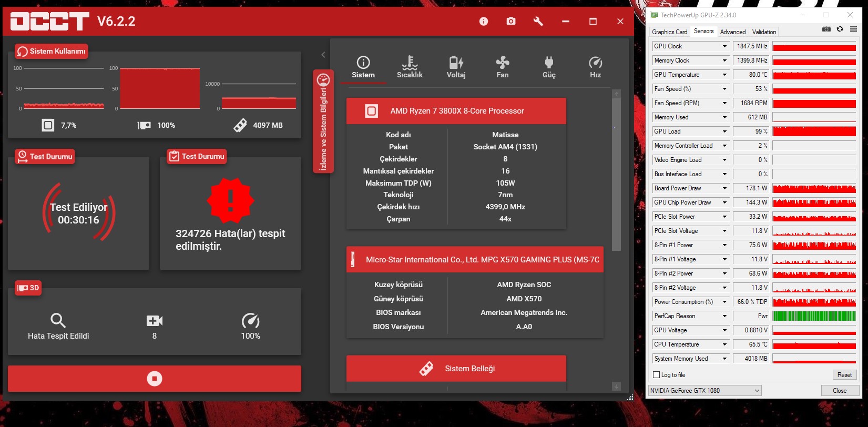Viewport: 868px width, 427px height.
Task: Click the gauge icon labeled 100% in 3D
Action: coord(250,320)
